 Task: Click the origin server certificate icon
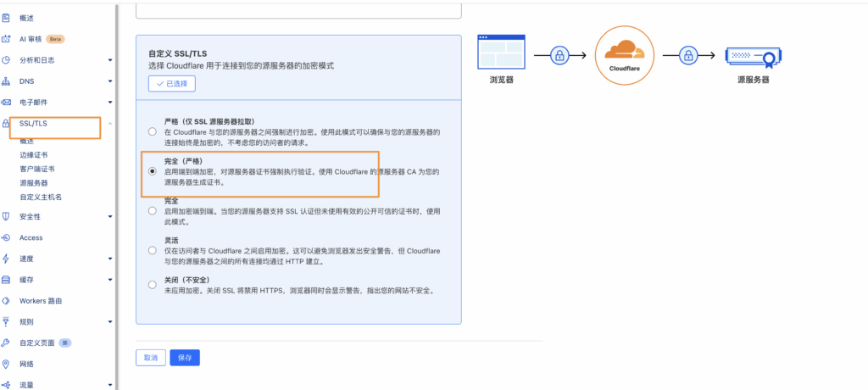coord(753,57)
